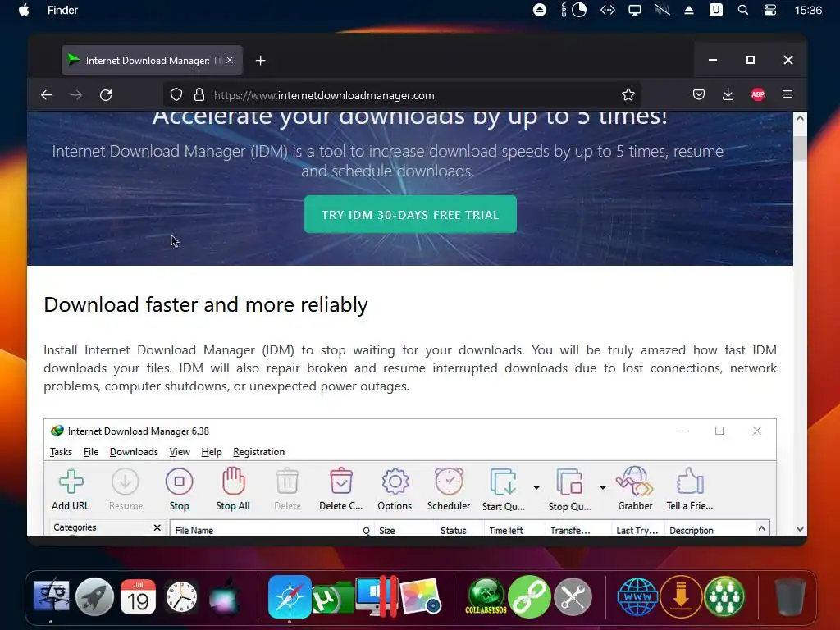Click TRY IDM 30-DAYS FREE TRIAL button
Screen dimensions: 840x630
410,214
